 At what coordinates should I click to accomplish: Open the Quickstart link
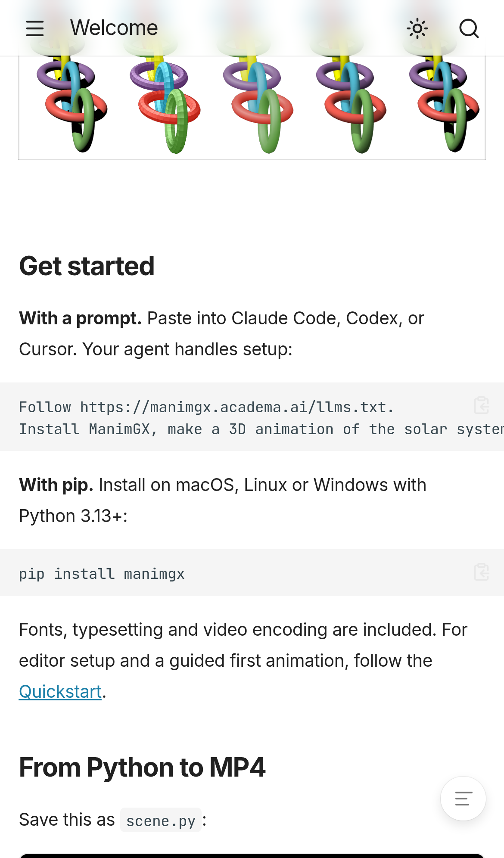[60, 692]
